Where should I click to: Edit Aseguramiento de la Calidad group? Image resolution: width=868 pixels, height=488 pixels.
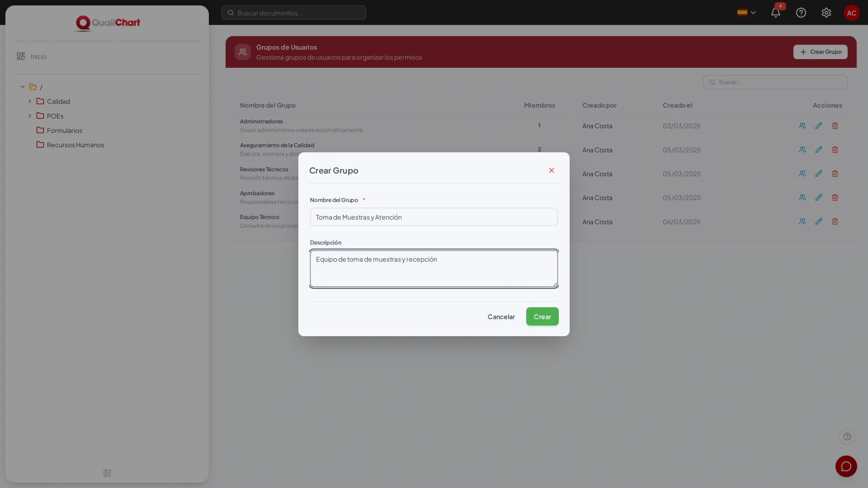coord(819,150)
